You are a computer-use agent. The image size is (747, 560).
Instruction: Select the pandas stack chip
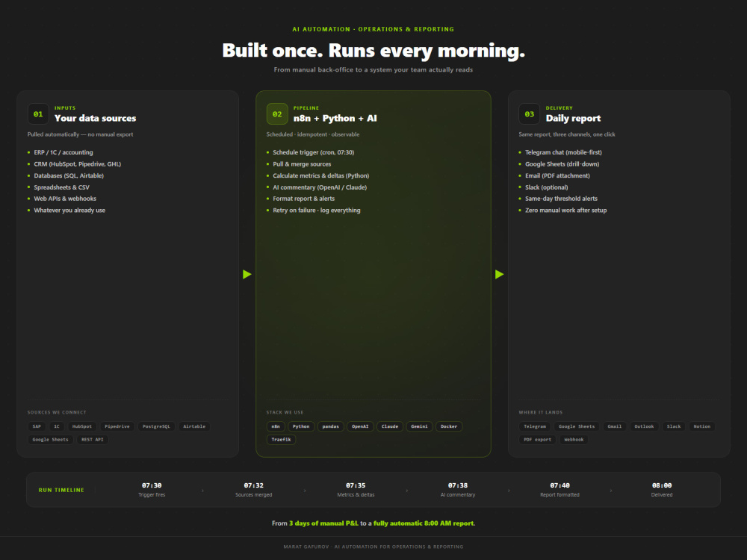tap(331, 426)
